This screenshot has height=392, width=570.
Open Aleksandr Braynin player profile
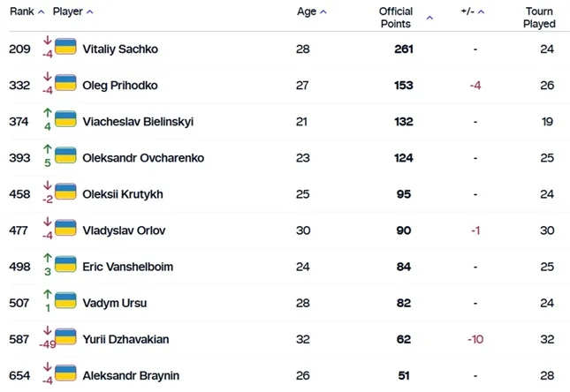click(x=130, y=375)
